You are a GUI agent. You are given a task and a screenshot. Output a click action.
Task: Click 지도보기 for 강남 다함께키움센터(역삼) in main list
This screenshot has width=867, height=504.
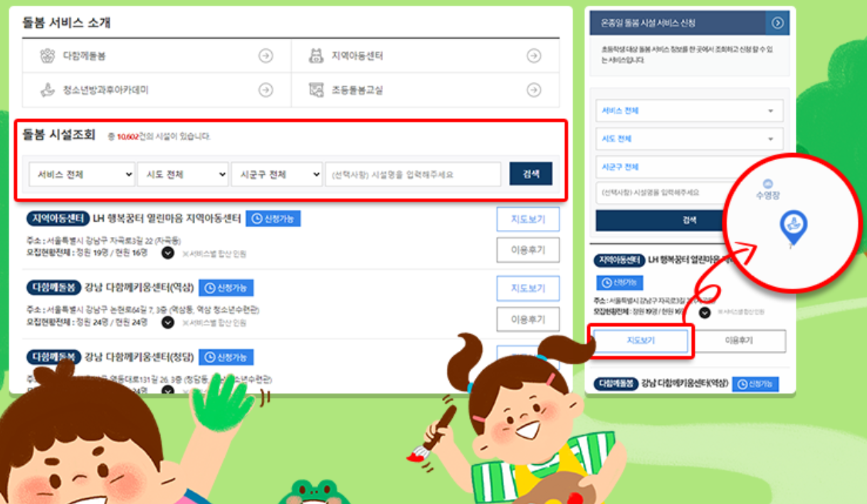tap(527, 288)
